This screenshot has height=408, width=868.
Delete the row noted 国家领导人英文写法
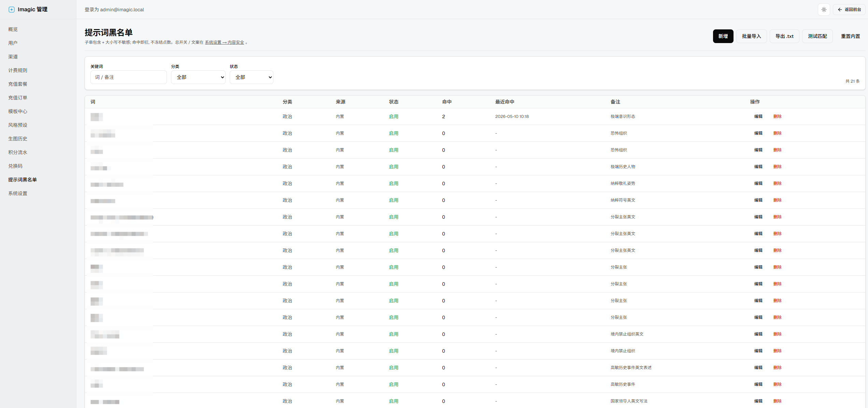[777, 401]
